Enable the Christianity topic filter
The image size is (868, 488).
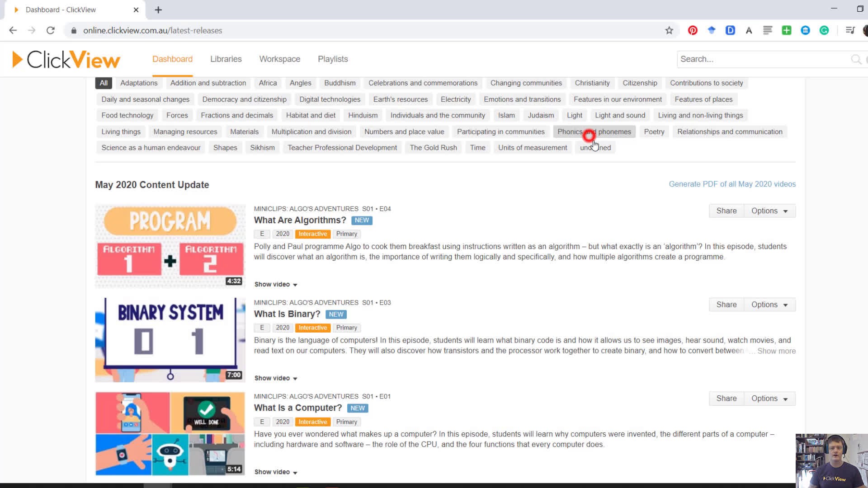[592, 83]
